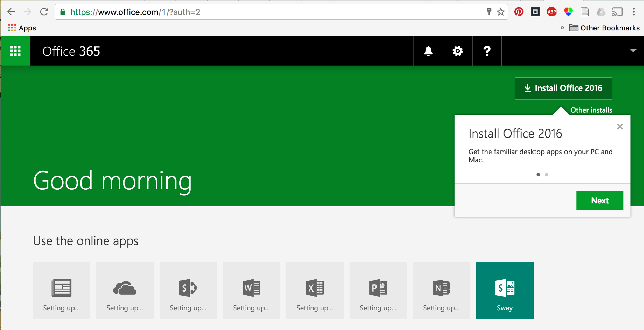Open the Excel Online tile
644x330 pixels.
click(x=315, y=290)
